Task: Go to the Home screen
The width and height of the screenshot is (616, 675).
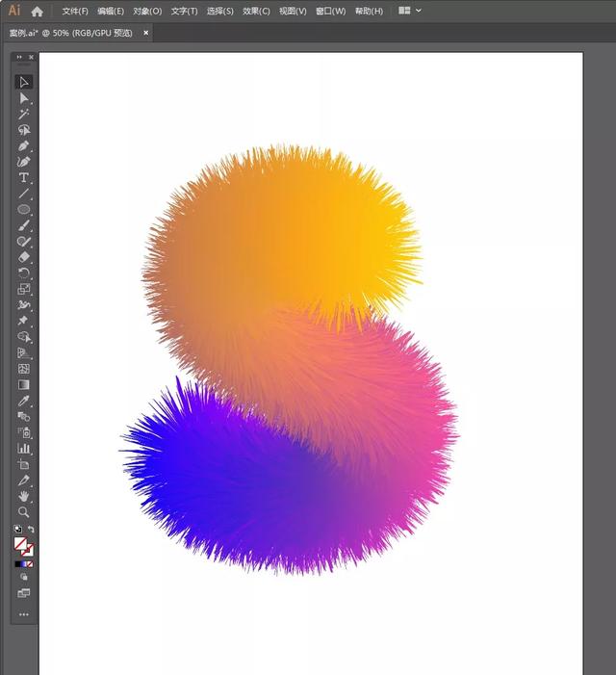Action: (37, 12)
